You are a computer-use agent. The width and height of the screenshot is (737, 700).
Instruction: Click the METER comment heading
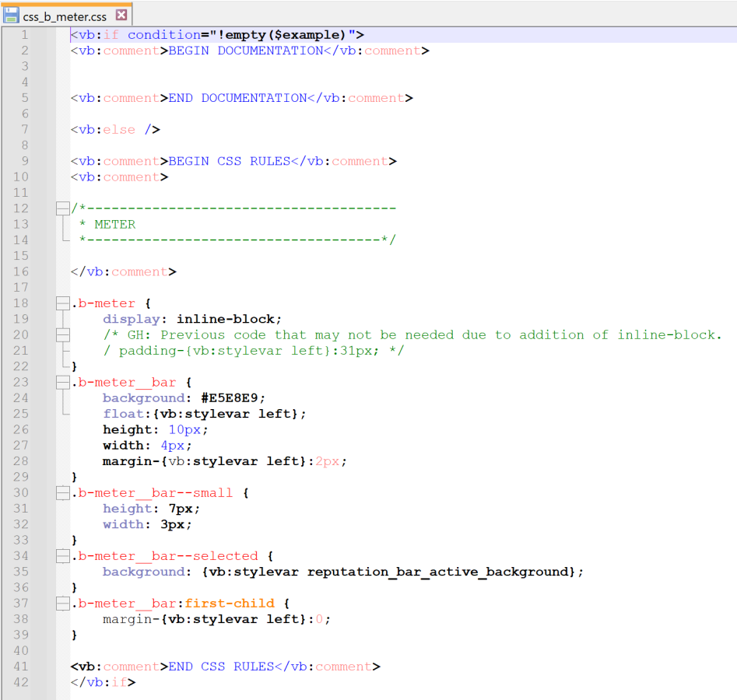[114, 225]
